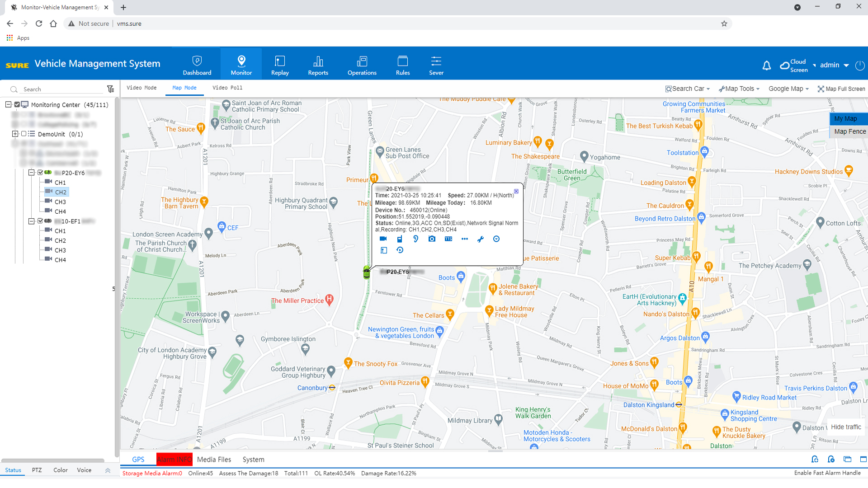Click the Map Fence button
Viewport: 868px width, 488px height.
pos(849,131)
